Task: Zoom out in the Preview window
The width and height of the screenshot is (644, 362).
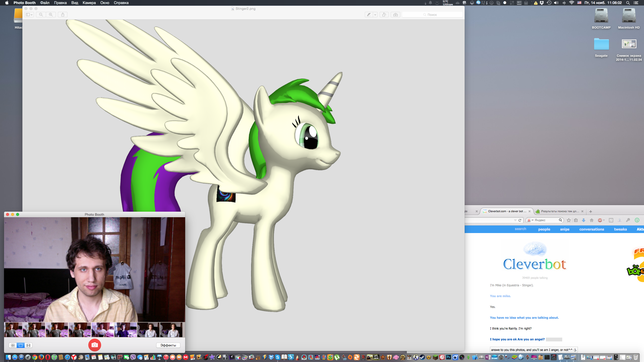Action: click(41, 15)
